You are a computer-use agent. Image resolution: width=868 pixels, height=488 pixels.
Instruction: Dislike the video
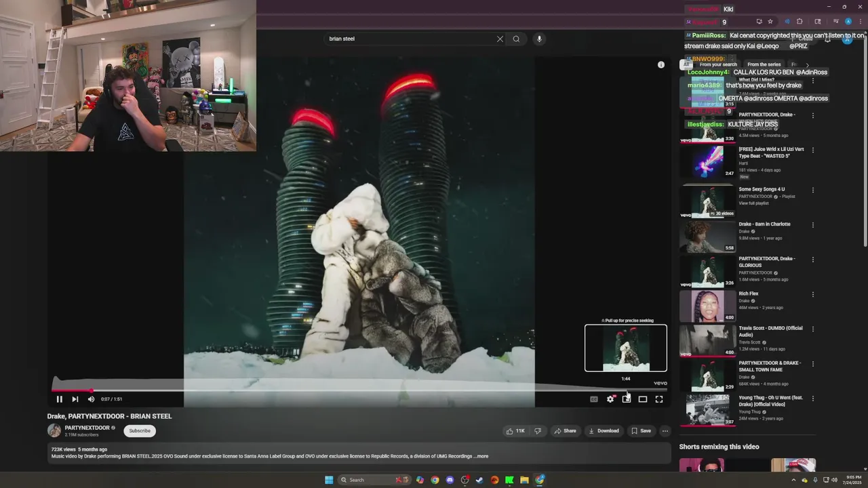coord(538,431)
